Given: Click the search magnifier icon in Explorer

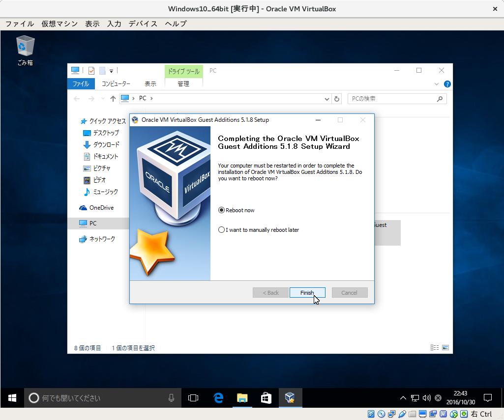Looking at the screenshot, I should coord(440,99).
